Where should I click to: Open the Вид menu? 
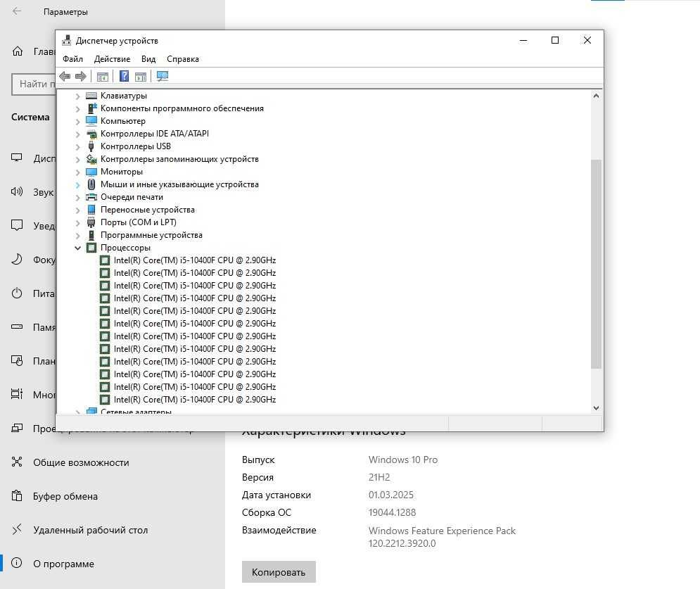(x=148, y=59)
